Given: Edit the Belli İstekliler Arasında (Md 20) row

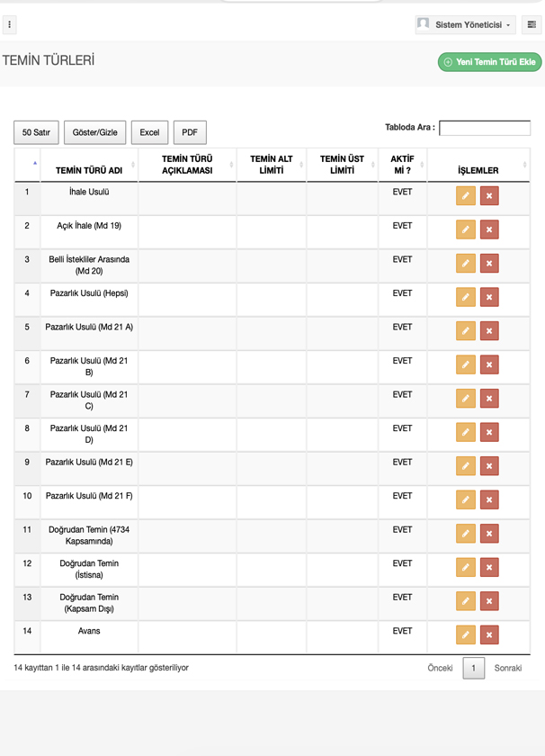Looking at the screenshot, I should pos(466,264).
